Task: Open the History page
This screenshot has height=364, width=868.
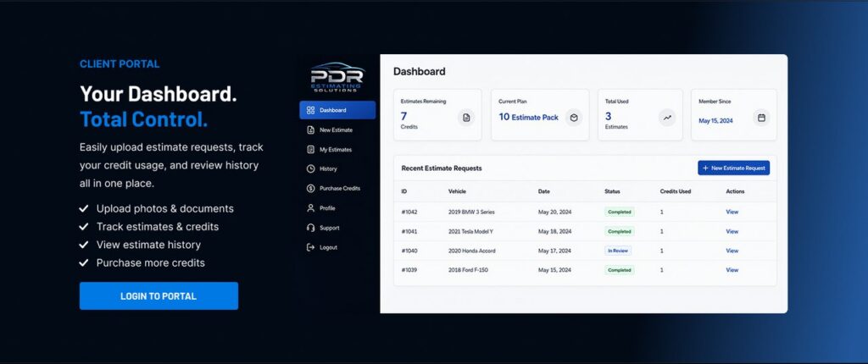Action: (x=337, y=168)
